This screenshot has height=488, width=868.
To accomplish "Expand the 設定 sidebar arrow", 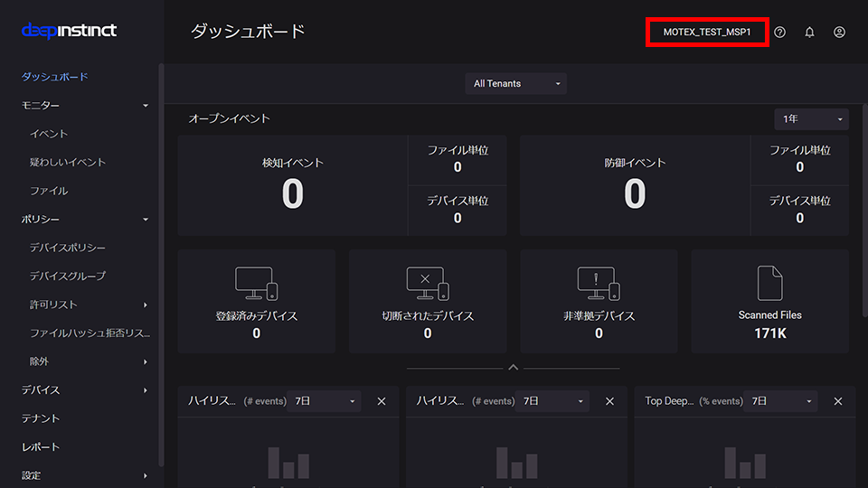I will pos(146,476).
